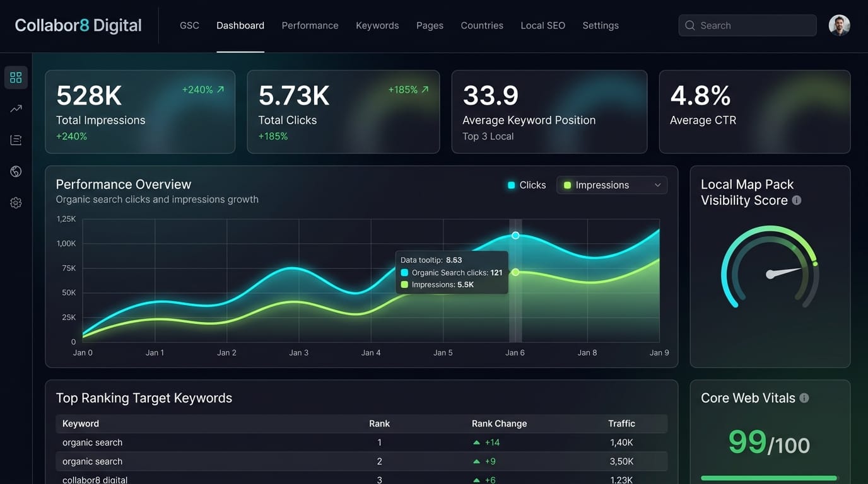Focus the Search input field
The width and height of the screenshot is (868, 484).
748,25
